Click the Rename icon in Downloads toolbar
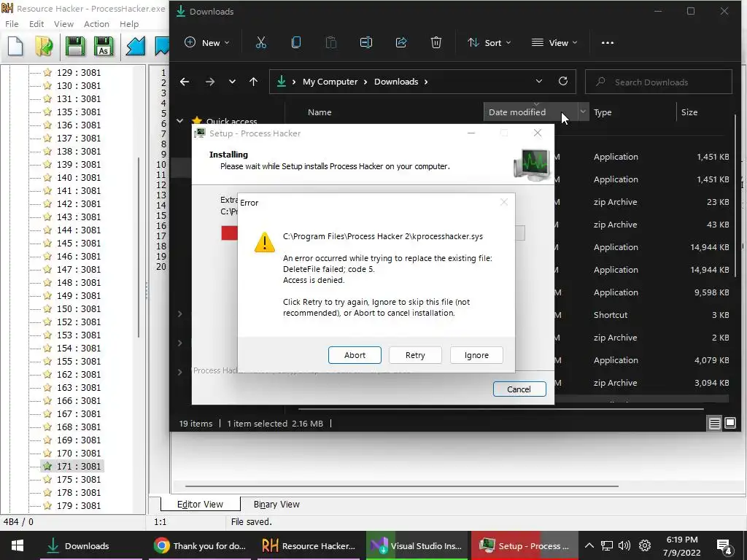This screenshot has width=747, height=560. coord(366,42)
